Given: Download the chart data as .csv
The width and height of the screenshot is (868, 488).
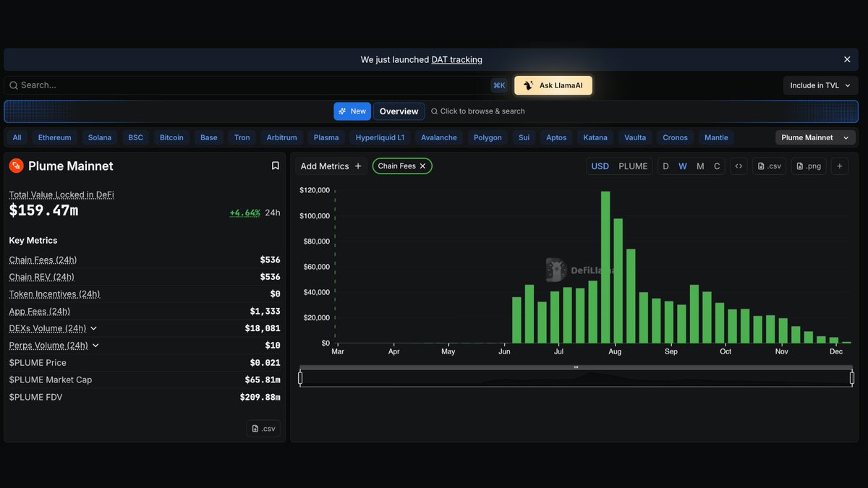Looking at the screenshot, I should click(x=769, y=166).
